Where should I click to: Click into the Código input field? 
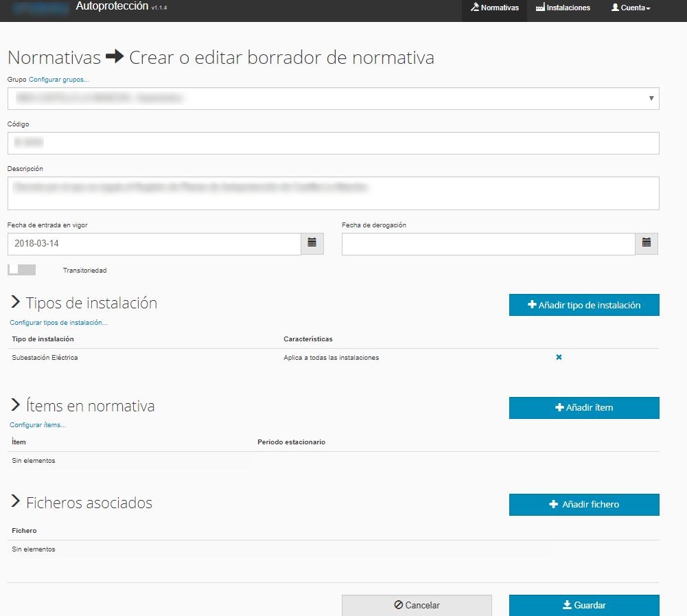[x=334, y=143]
